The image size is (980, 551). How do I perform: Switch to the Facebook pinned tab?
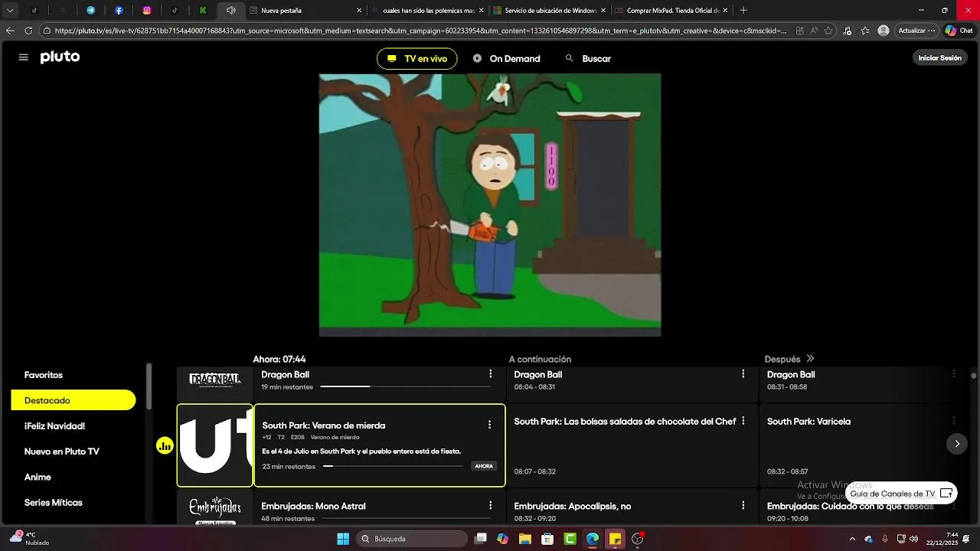pos(119,11)
